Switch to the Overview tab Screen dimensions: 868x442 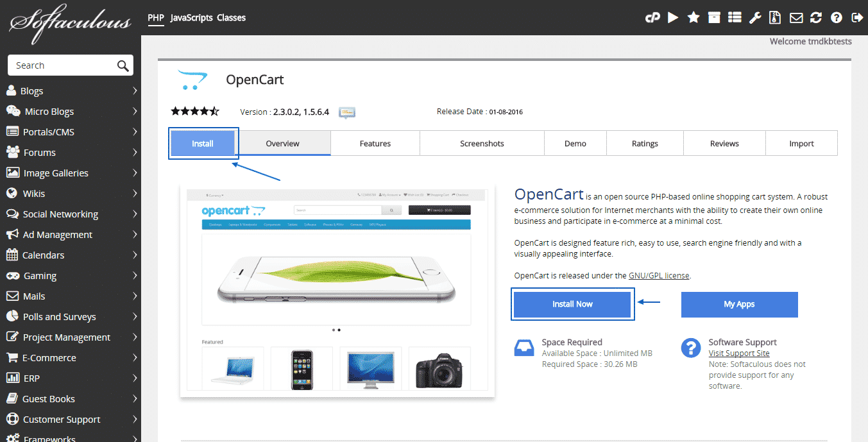pos(283,144)
